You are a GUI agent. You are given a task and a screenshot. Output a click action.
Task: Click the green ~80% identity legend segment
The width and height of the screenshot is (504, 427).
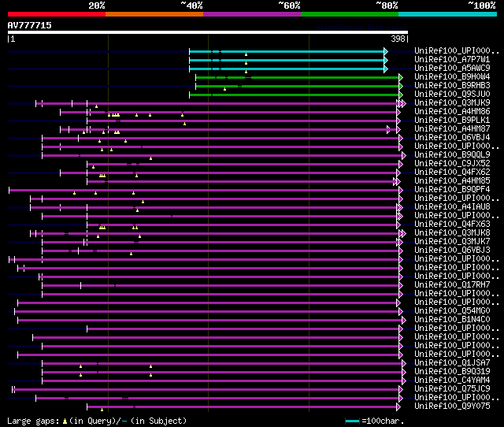tap(350, 14)
